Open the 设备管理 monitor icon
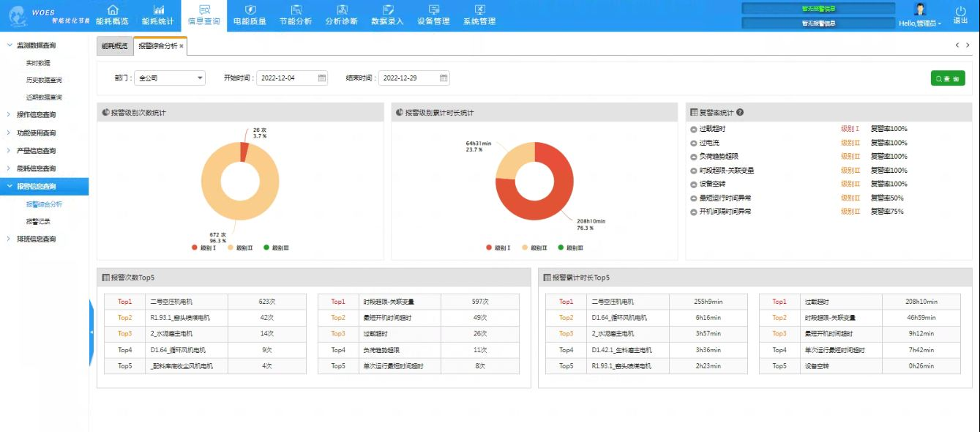 pyautogui.click(x=434, y=10)
